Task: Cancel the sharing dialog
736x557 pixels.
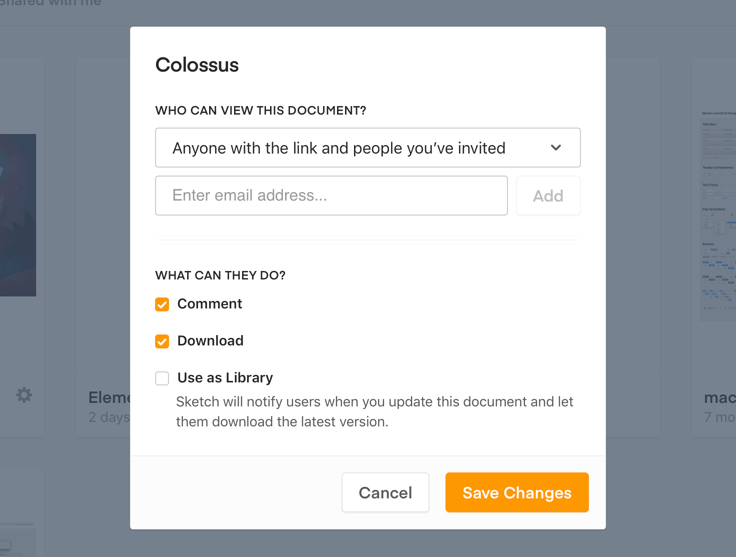Action: tap(385, 493)
